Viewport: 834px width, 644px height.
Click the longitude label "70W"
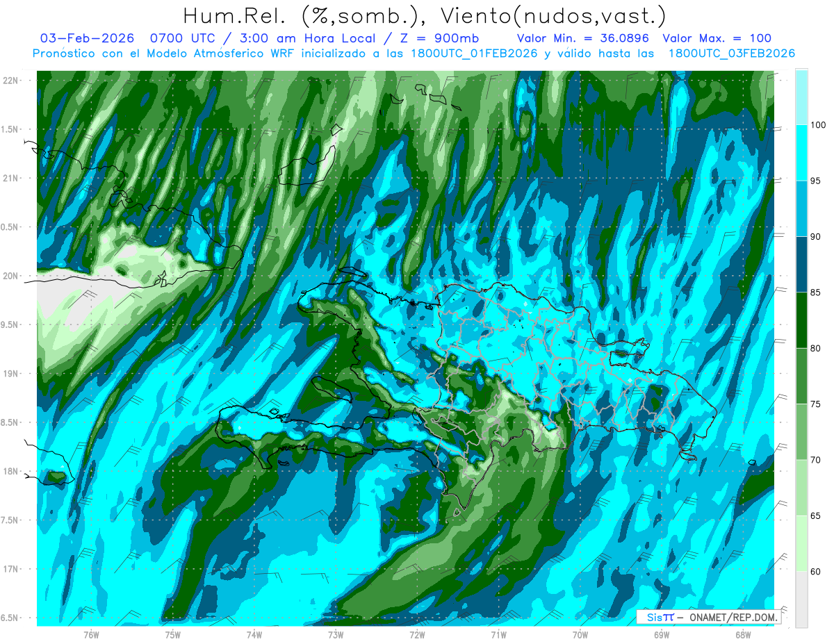(580, 634)
